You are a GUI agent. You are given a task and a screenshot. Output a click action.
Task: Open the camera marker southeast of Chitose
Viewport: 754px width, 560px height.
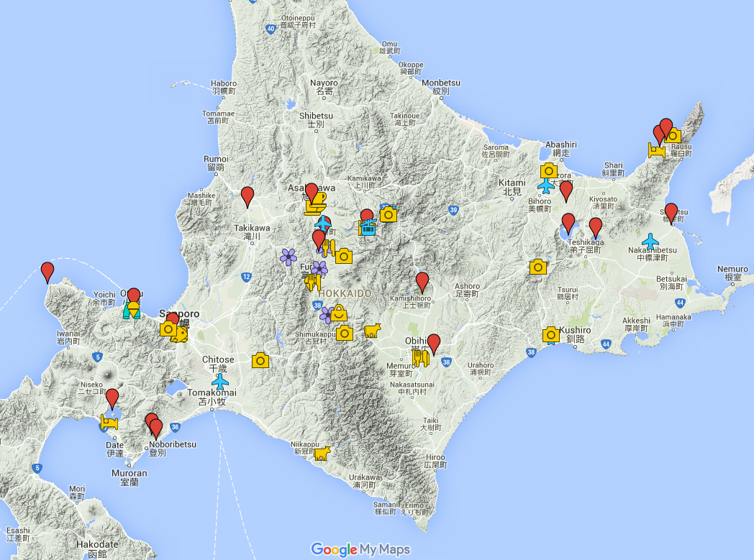pyautogui.click(x=260, y=360)
